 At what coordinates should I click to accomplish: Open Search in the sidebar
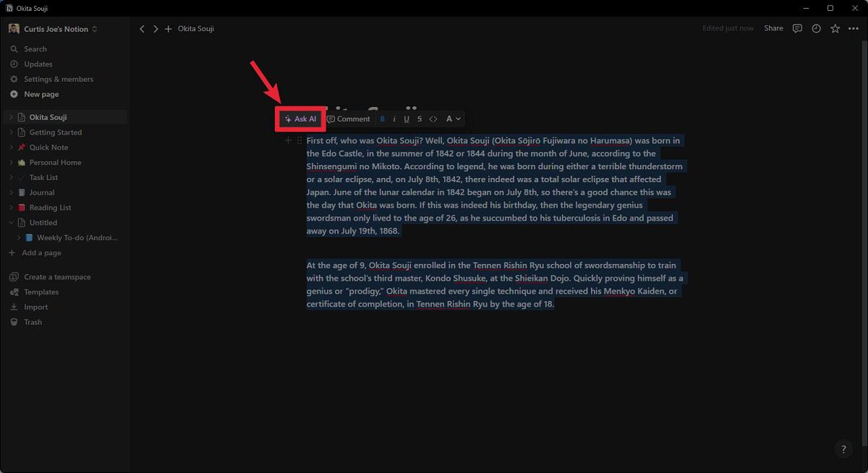pyautogui.click(x=35, y=49)
